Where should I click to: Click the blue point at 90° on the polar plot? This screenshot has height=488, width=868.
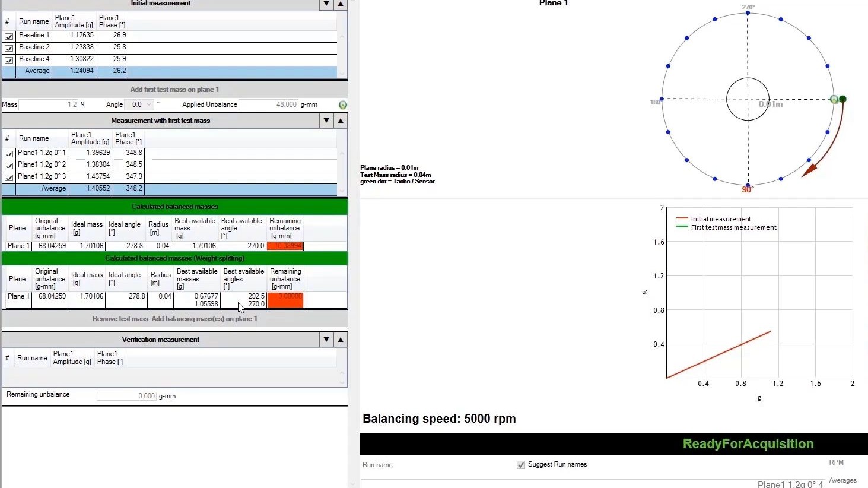748,185
